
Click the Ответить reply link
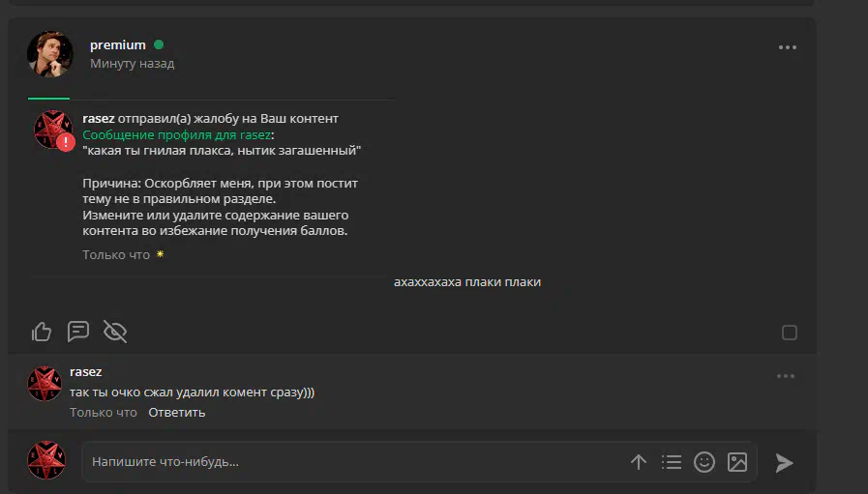[x=176, y=413]
